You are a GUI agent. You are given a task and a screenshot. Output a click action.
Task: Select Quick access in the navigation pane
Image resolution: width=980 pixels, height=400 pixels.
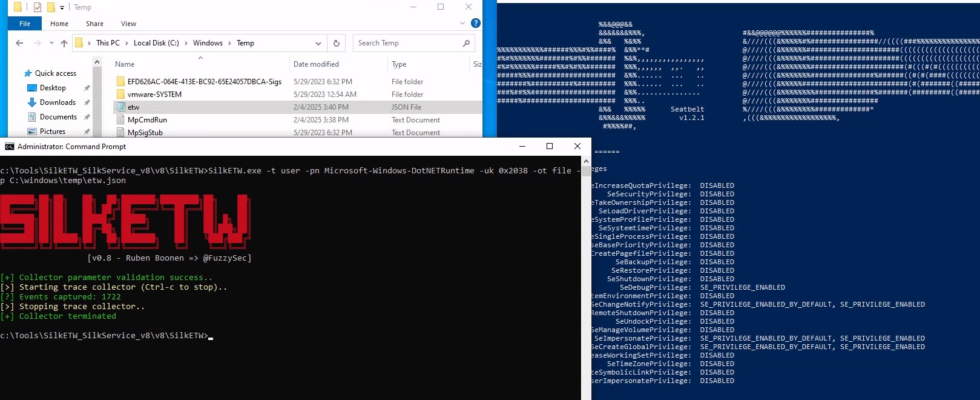(55, 73)
